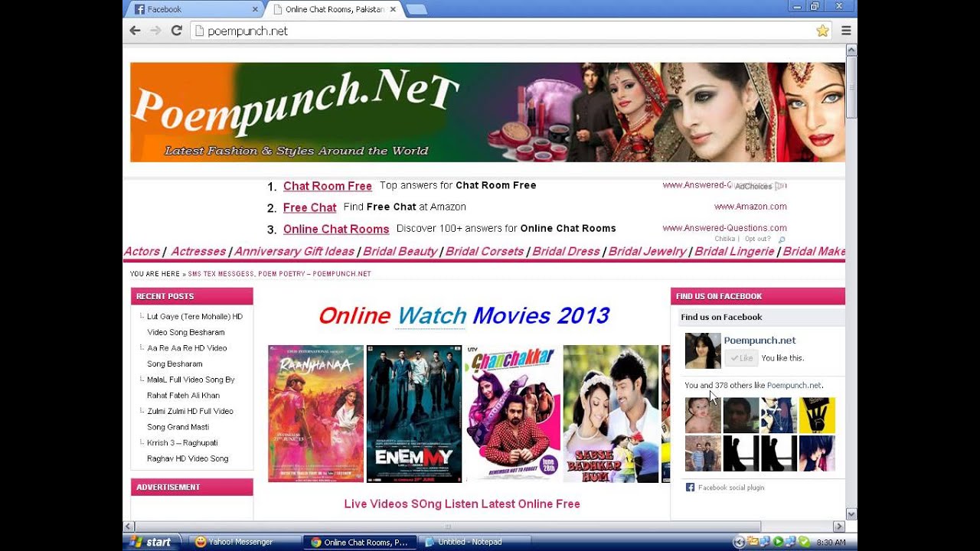This screenshot has height=551, width=980.
Task: Open the Bridal Lingerie category
Action: (734, 251)
